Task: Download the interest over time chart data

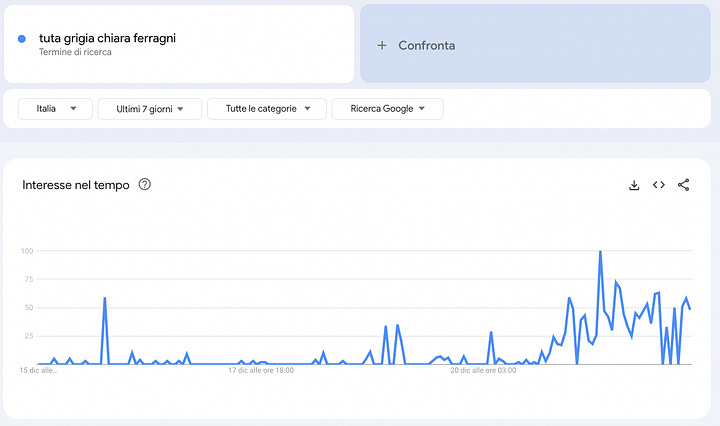Action: tap(634, 185)
